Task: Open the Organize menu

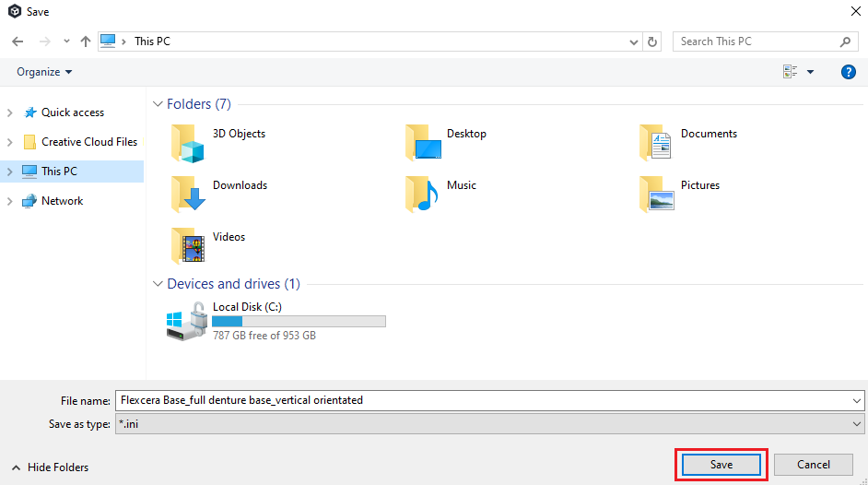Action: click(44, 72)
